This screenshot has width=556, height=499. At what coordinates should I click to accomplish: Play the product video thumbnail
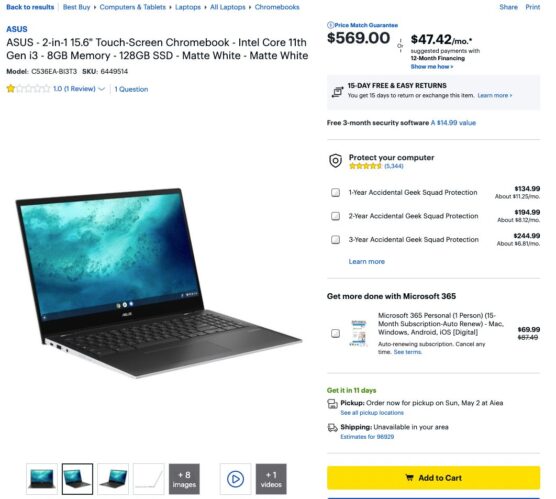[235, 479]
